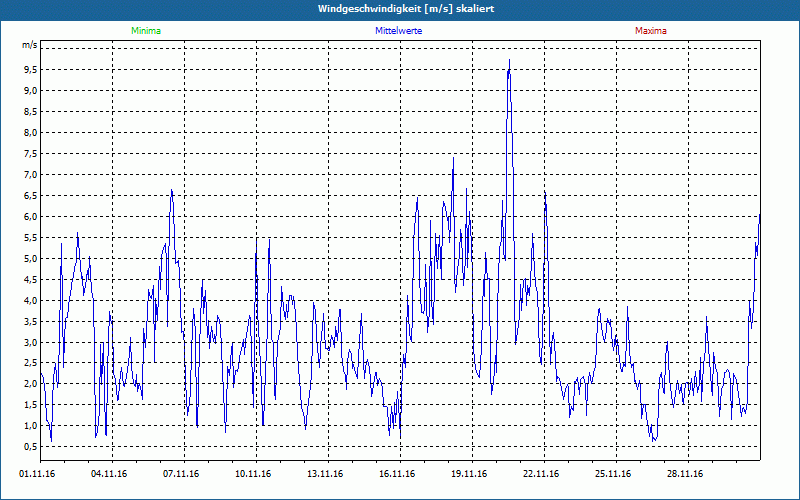The width and height of the screenshot is (800, 500).
Task: Click the 4,5 y-axis value
Action: point(31,279)
